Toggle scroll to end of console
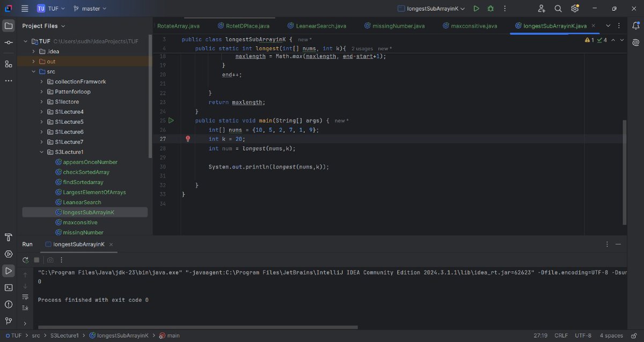 [x=25, y=308]
